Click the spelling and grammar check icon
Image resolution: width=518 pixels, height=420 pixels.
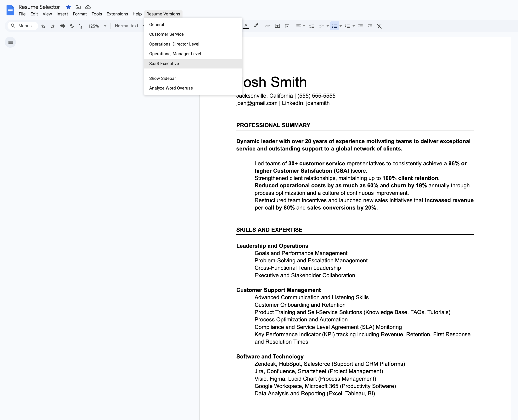[72, 26]
